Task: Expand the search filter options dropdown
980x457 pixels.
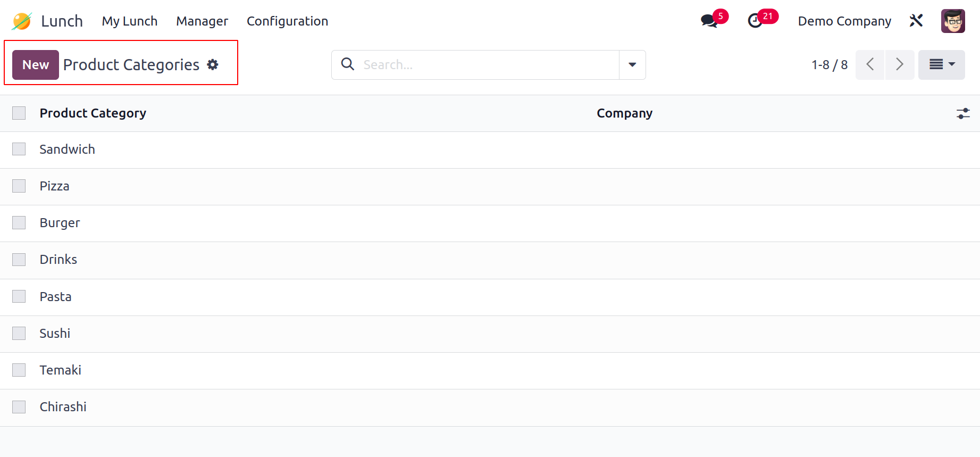Action: 632,65
